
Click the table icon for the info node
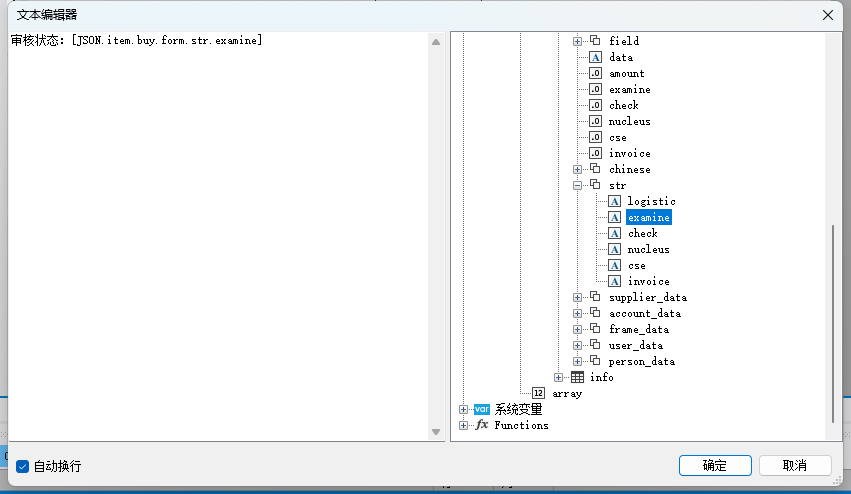pos(577,377)
